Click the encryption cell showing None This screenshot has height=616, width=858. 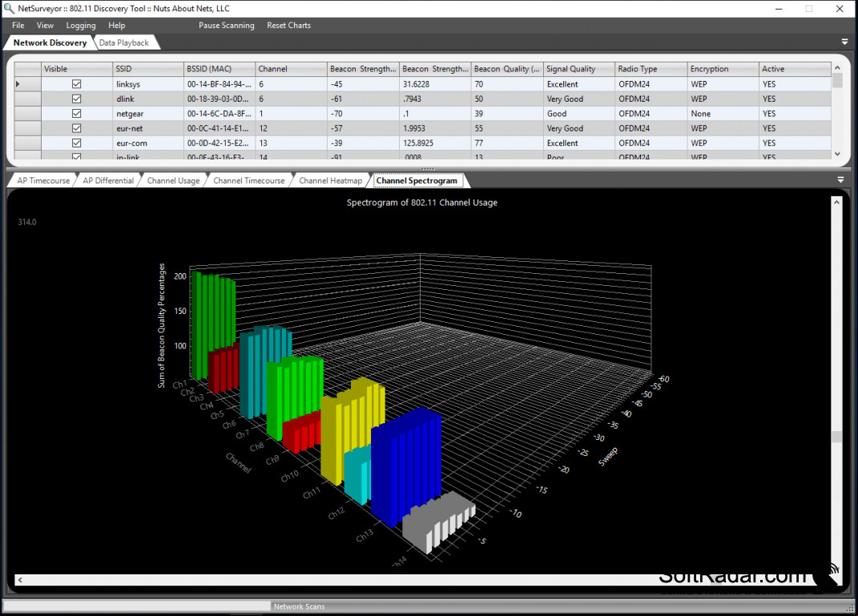point(723,113)
